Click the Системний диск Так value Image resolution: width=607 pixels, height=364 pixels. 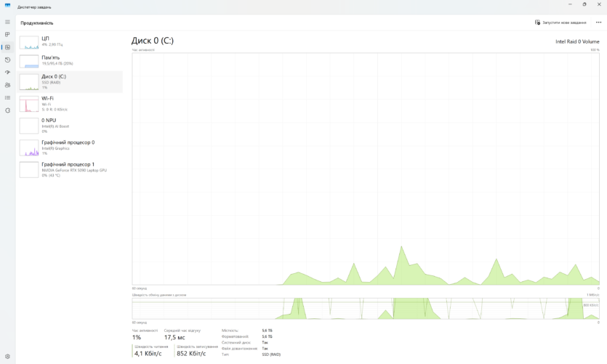265,342
